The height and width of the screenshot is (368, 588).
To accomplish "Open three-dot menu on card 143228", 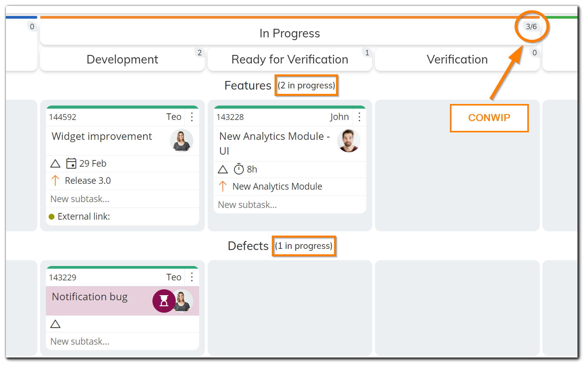I will point(359,117).
